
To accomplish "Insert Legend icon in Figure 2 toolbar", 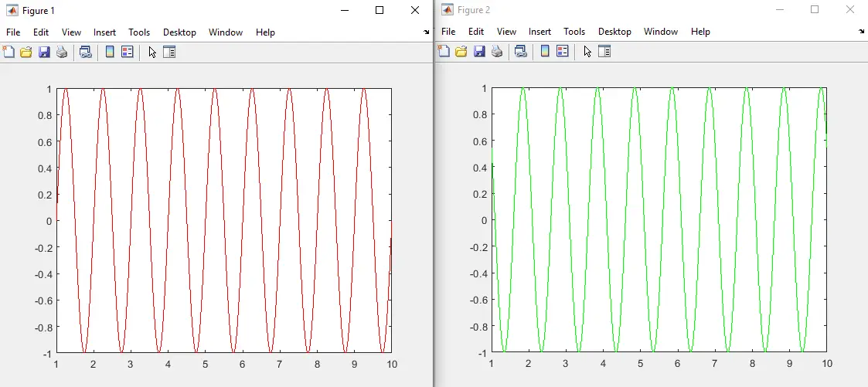I will [x=563, y=52].
